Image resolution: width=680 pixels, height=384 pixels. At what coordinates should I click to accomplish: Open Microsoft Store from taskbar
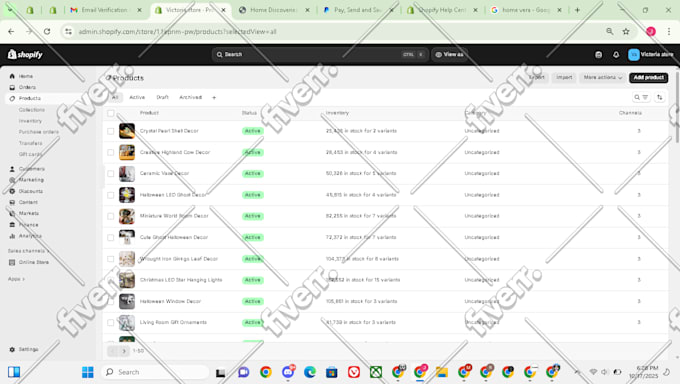(x=332, y=372)
